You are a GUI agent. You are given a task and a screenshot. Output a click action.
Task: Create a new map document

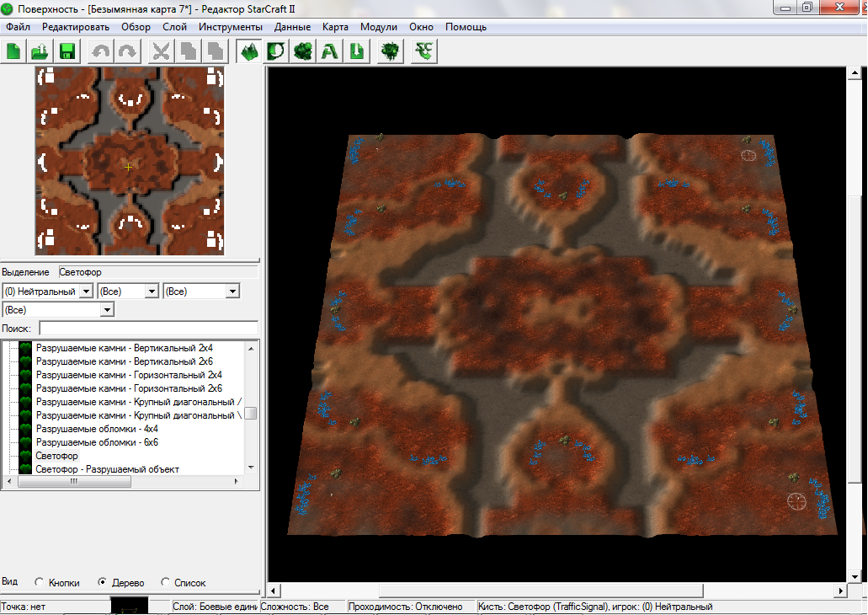point(13,51)
